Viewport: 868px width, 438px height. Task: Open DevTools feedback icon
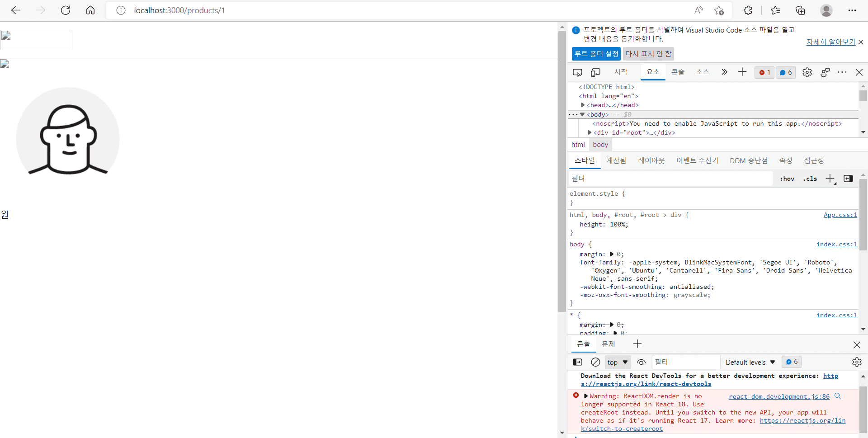[x=825, y=72]
